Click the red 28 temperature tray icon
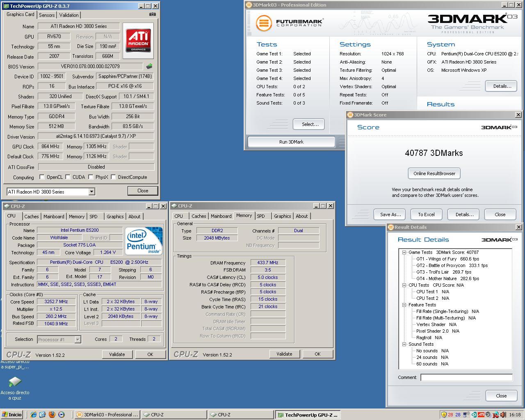The width and height of the screenshot is (525, 420). (x=451, y=415)
